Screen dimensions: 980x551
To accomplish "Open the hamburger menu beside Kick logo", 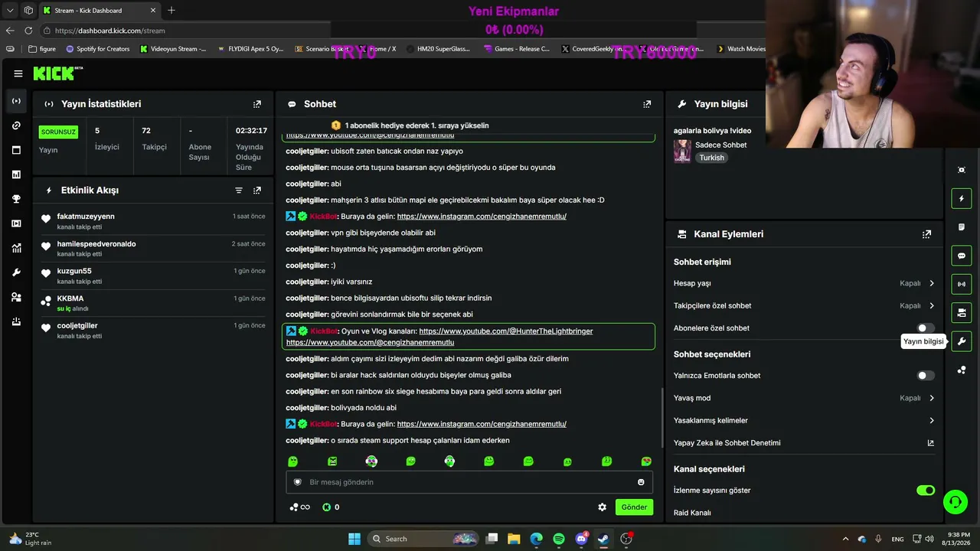I will (x=18, y=73).
